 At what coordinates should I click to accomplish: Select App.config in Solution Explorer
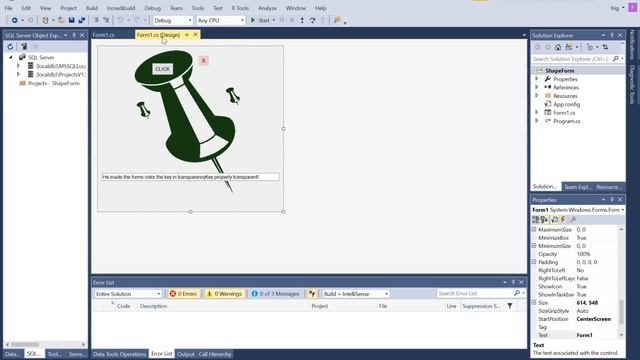[x=567, y=104]
